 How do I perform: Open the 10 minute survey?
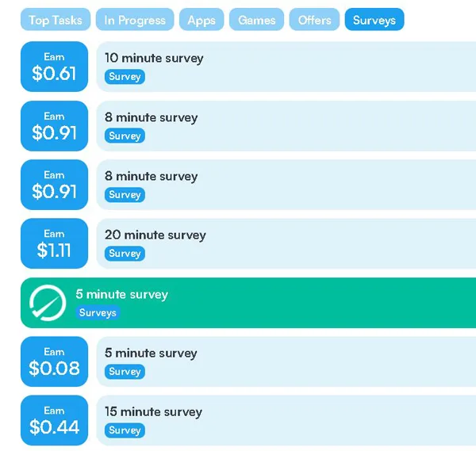pyautogui.click(x=286, y=67)
